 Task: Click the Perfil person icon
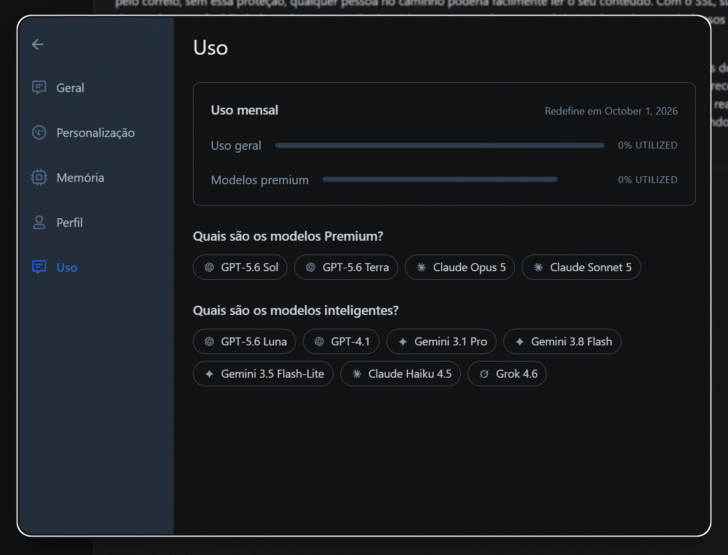39,222
